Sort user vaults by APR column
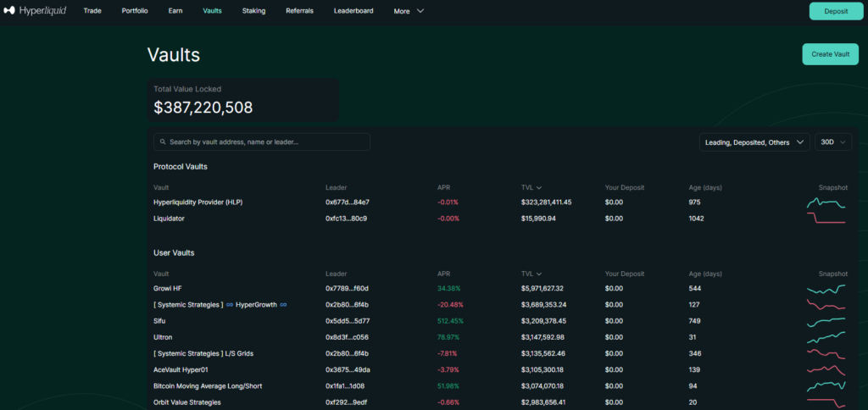868x410 pixels. pos(443,274)
